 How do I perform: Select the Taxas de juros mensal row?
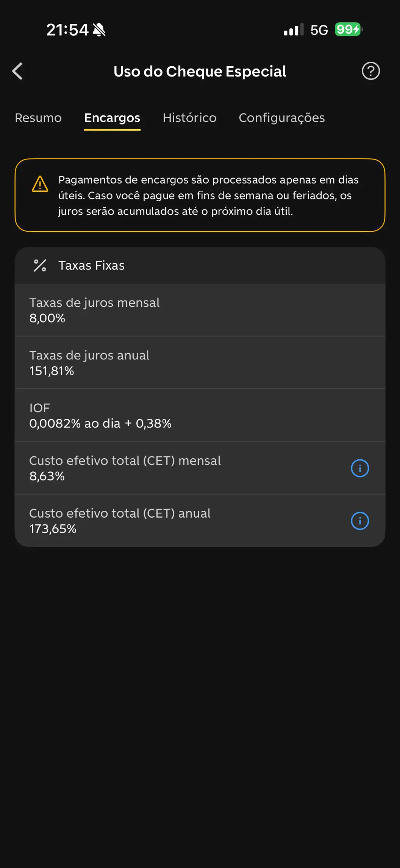pyautogui.click(x=200, y=310)
